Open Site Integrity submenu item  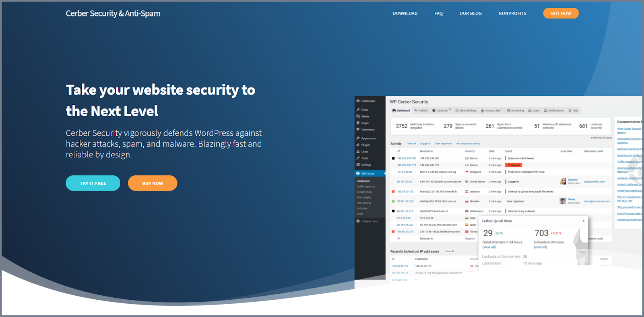pos(364,197)
